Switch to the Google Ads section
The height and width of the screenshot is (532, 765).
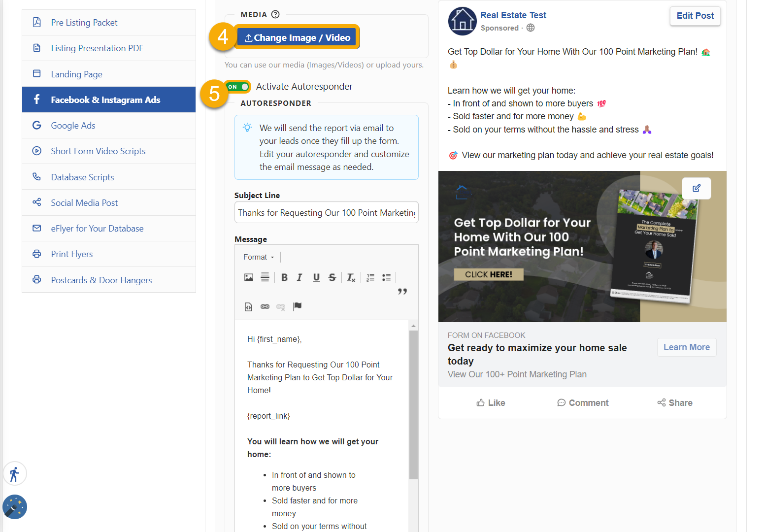72,125
